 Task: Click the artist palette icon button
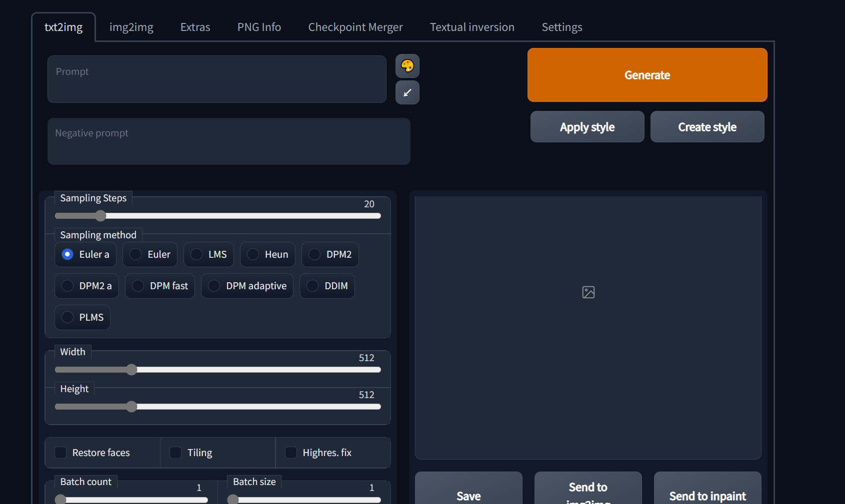[407, 66]
